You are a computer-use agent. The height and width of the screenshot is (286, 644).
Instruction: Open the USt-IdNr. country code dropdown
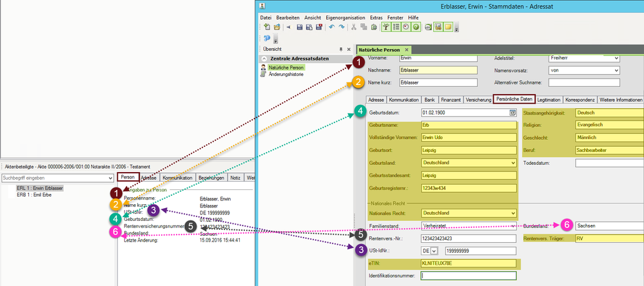pyautogui.click(x=435, y=251)
